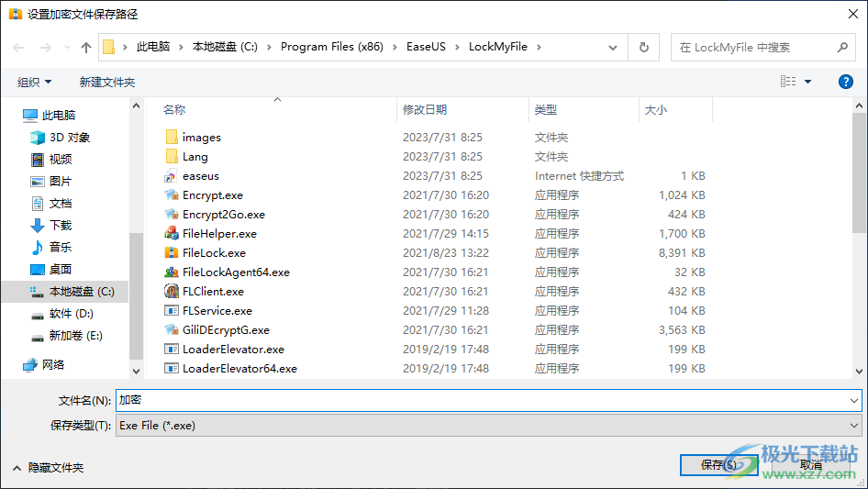Go back with the left arrow button

click(x=18, y=48)
